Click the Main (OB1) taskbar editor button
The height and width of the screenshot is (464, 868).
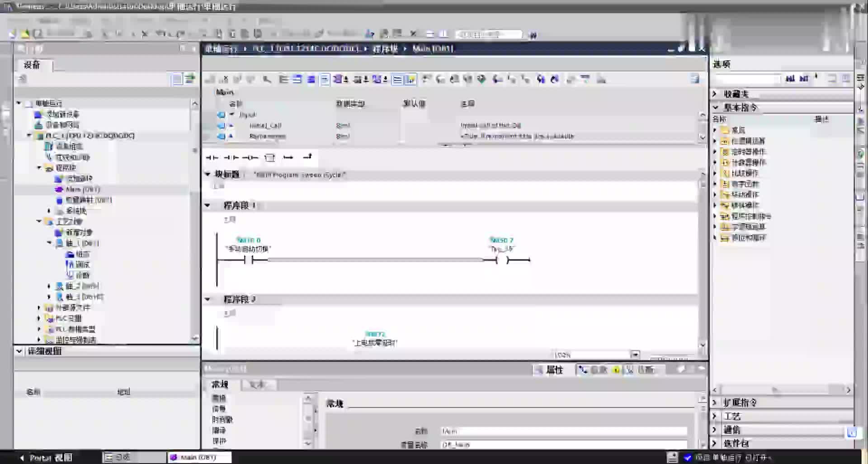199,458
